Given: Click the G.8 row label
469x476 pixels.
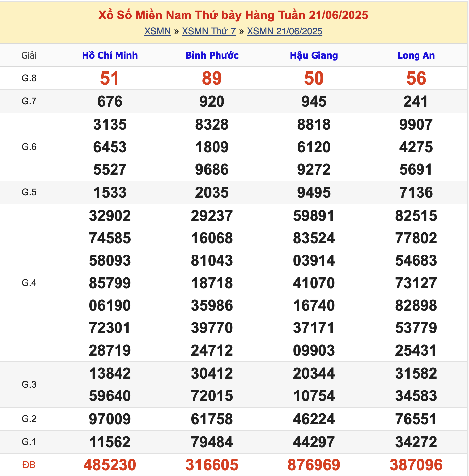Looking at the screenshot, I should (x=29, y=78).
